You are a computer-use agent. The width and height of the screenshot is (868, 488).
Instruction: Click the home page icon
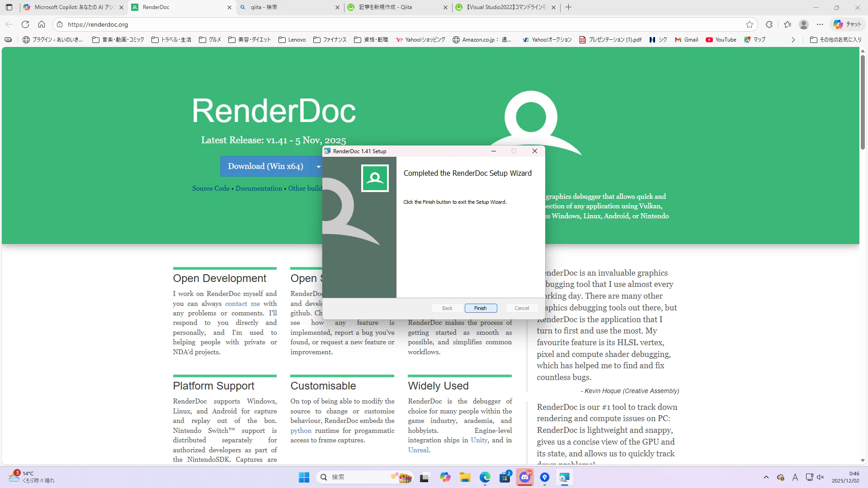[42, 24]
